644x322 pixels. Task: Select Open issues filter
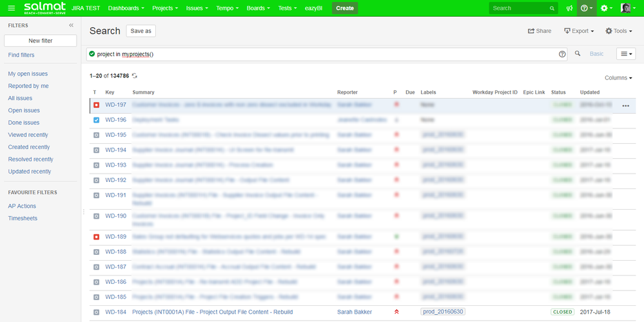tap(24, 110)
